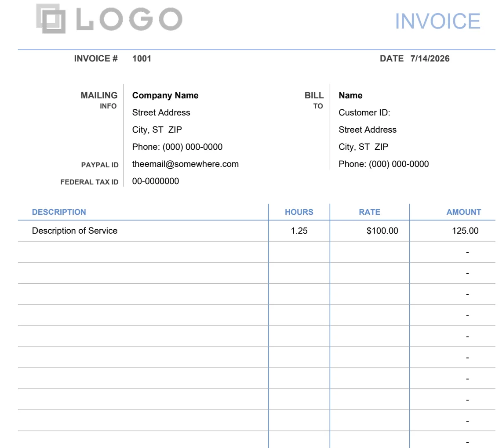The image size is (499, 448).
Task: Click the RATE column header
Action: pyautogui.click(x=369, y=212)
